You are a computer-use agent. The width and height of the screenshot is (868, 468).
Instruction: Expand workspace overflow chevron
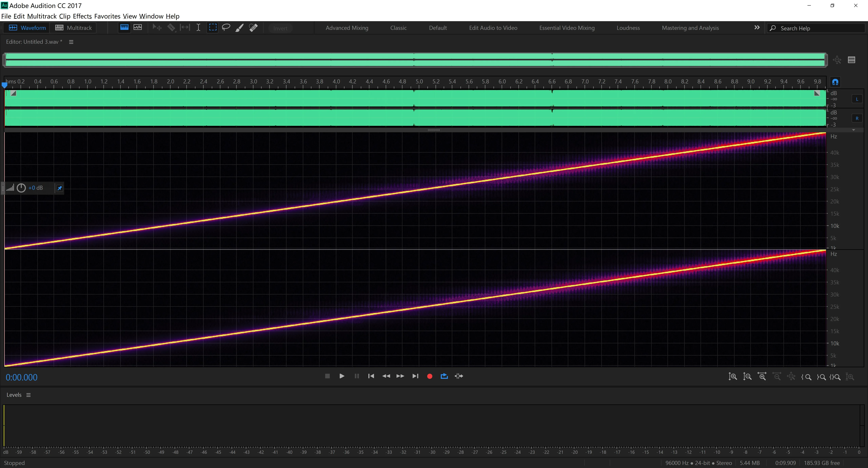757,28
